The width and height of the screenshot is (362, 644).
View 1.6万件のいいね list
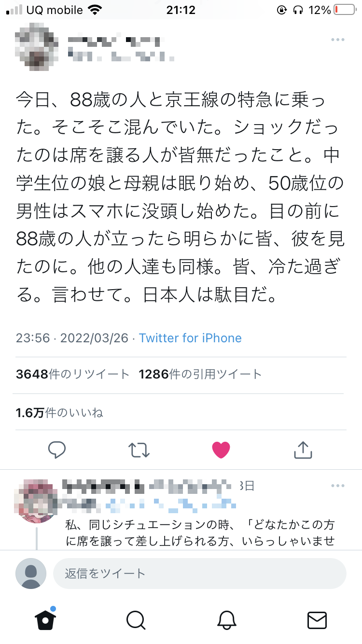tap(59, 413)
